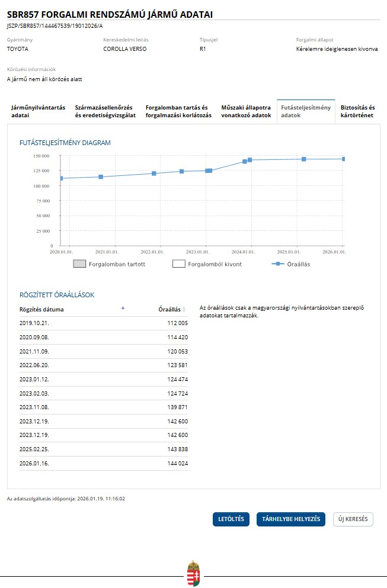Open Forgalomban tartás és forgalmazási korlátozás tab
This screenshot has height=588, width=387.
coord(178,111)
